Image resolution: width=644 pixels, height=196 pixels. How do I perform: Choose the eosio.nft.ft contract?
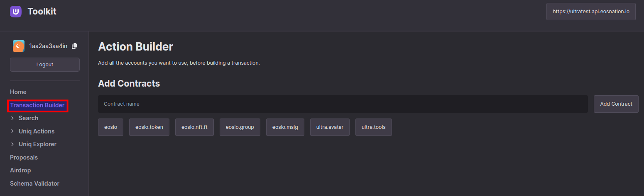[x=194, y=127]
